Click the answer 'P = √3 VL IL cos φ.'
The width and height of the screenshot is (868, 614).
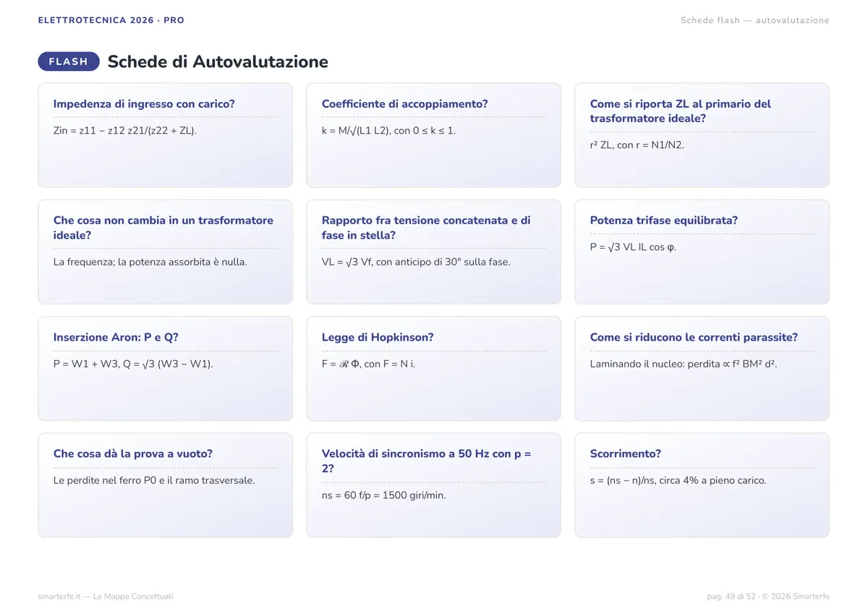click(634, 247)
